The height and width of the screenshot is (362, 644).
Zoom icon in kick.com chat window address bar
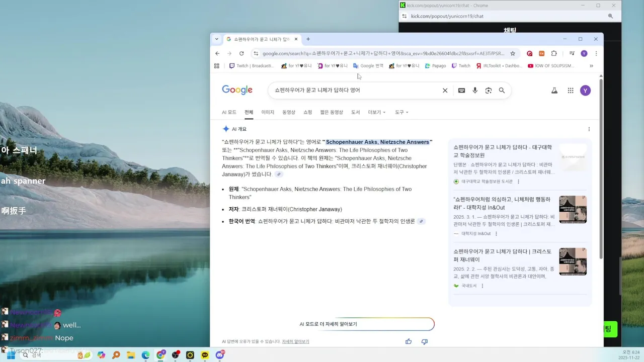[x=611, y=16]
